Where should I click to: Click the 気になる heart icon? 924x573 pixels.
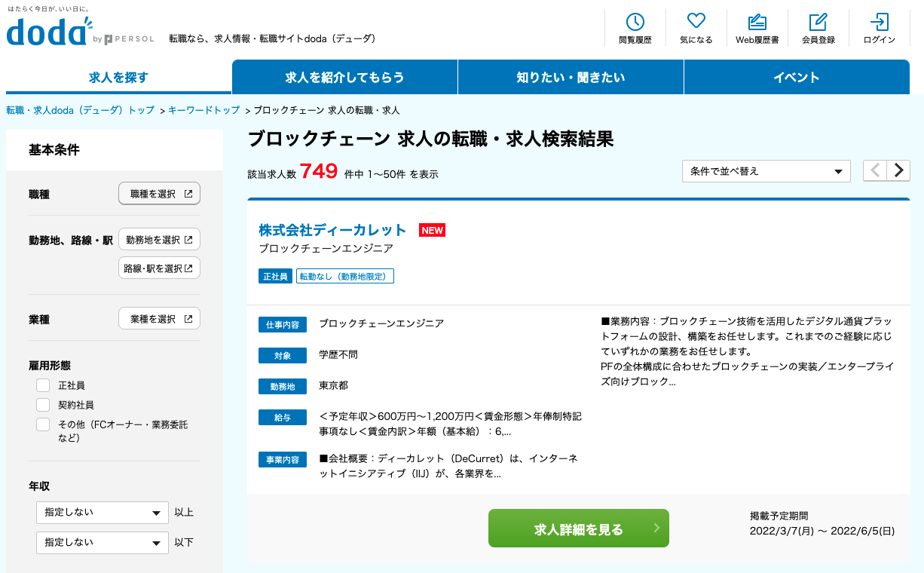[x=696, y=22]
